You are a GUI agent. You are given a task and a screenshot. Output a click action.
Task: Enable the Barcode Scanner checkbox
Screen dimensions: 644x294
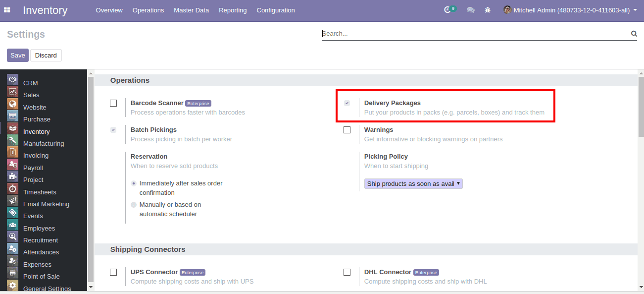point(113,103)
